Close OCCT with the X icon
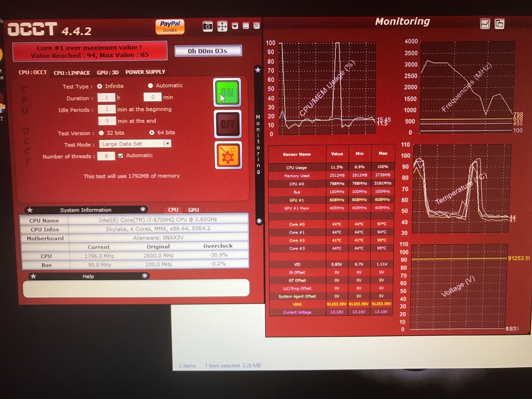532x399 pixels. pos(256,26)
